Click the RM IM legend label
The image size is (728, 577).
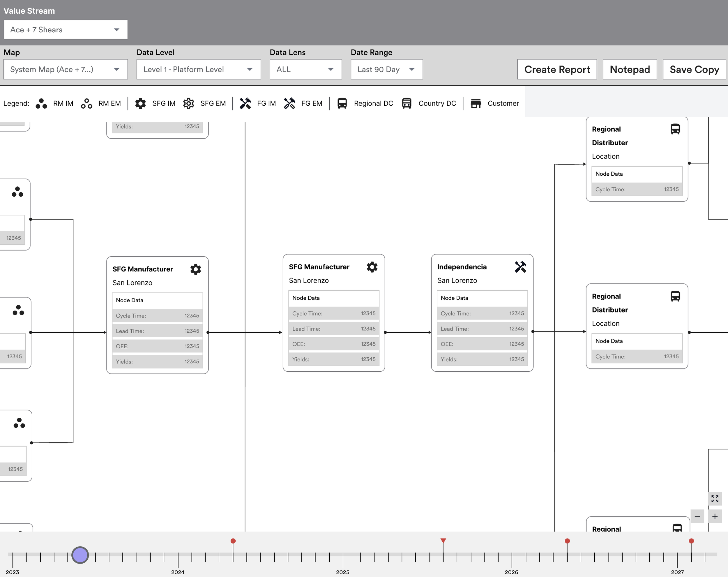63,103
